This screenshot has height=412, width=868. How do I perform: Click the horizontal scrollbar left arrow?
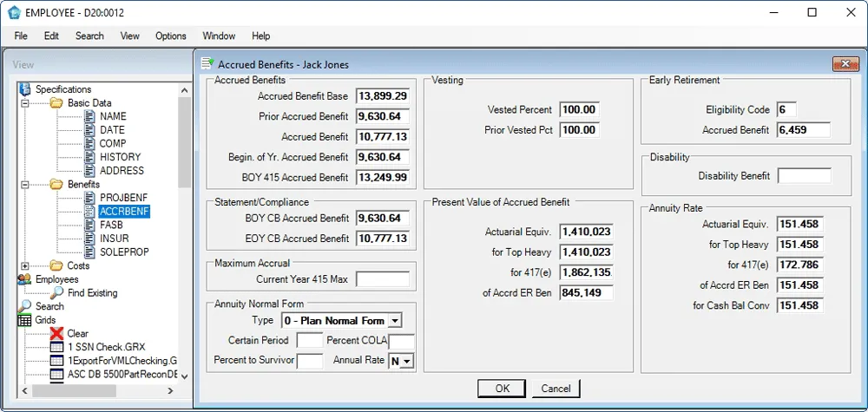[25, 390]
